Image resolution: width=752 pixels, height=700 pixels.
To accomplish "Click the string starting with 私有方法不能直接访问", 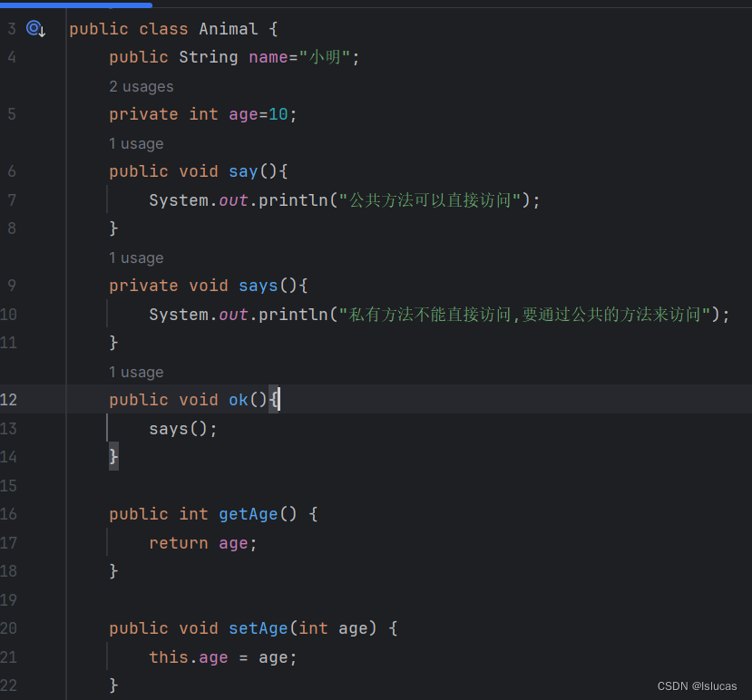I will 524,315.
